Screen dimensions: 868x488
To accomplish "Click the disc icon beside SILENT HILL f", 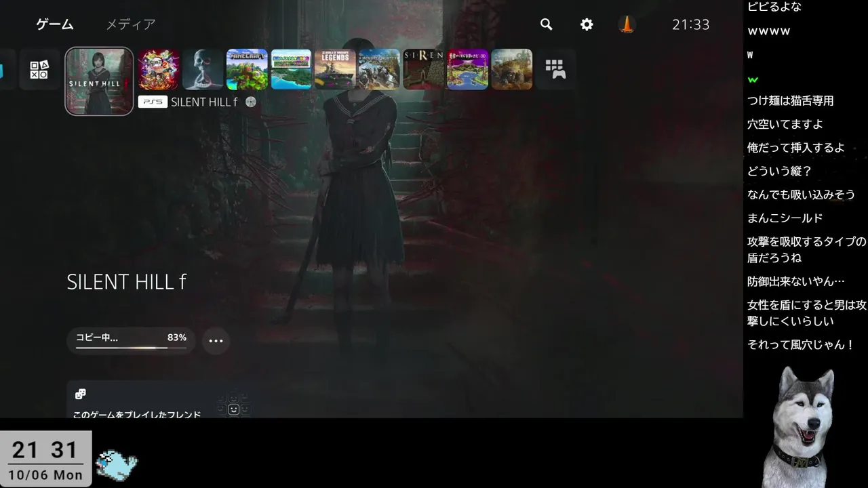I will [251, 102].
